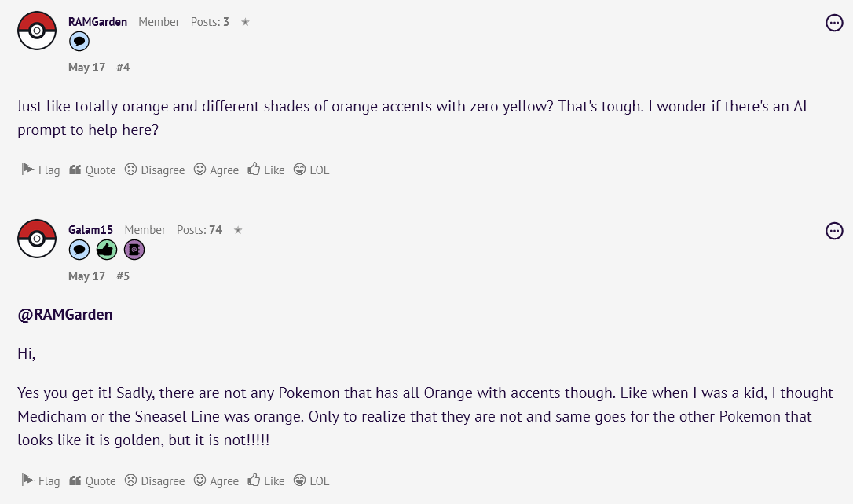This screenshot has width=853, height=504.
Task: Click Galam15's purple address book badge
Action: [134, 250]
